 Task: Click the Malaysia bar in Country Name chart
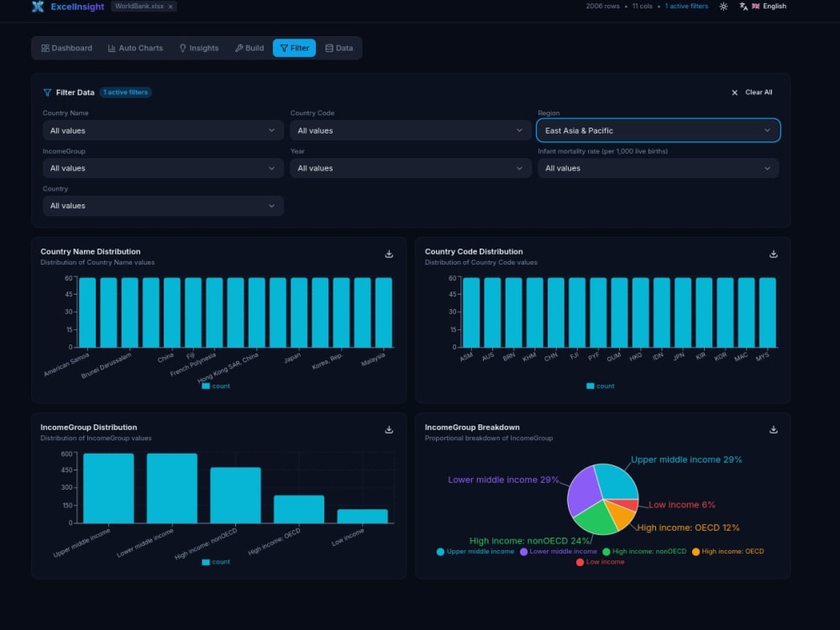(384, 312)
